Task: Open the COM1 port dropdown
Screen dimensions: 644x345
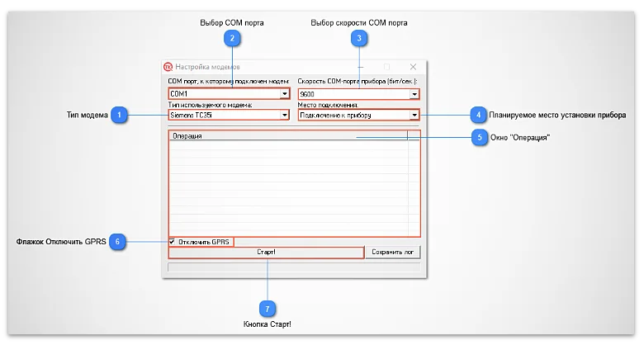Action: pos(284,94)
